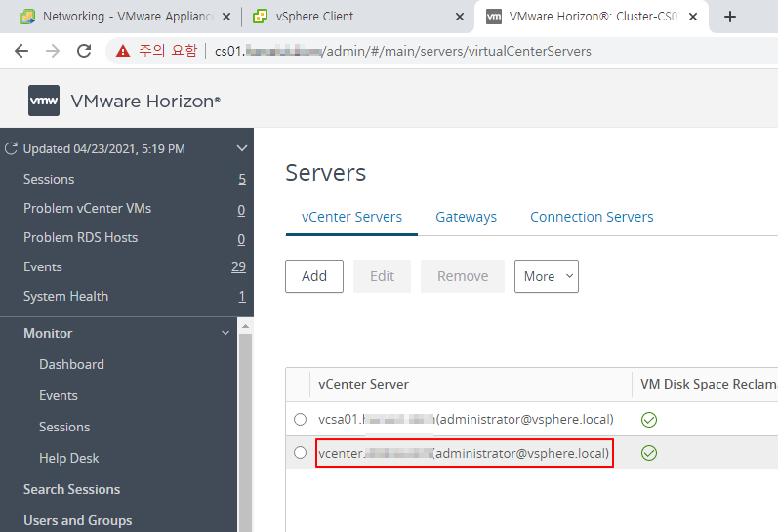The image size is (778, 532).
Task: Click the browser back arrow
Action: click(x=21, y=51)
